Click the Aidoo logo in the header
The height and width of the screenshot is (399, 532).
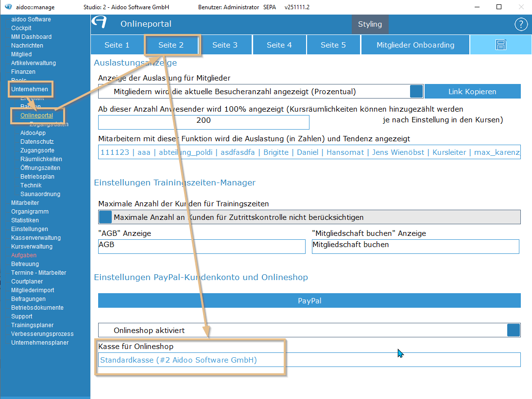100,23
